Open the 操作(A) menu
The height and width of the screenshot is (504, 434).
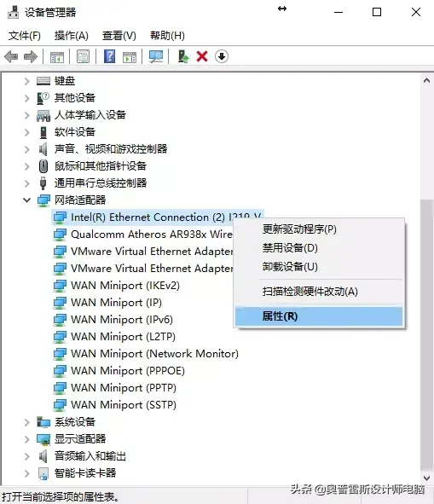pyautogui.click(x=71, y=35)
